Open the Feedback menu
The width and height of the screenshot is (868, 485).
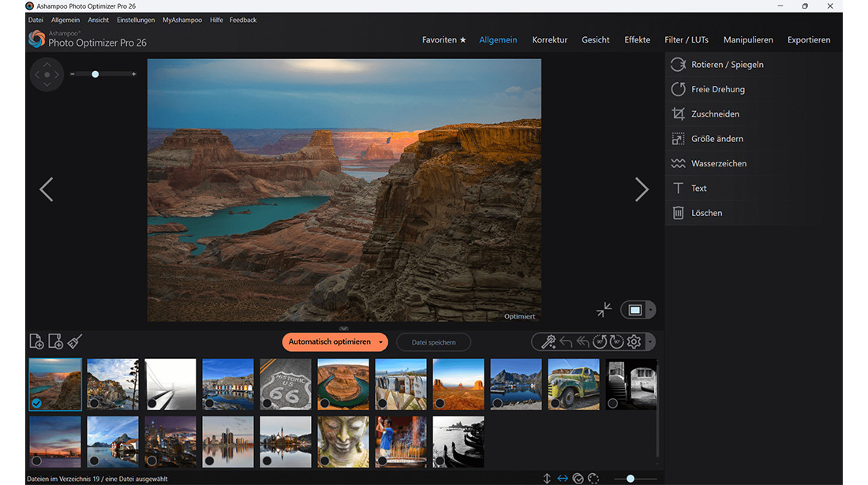coord(243,20)
